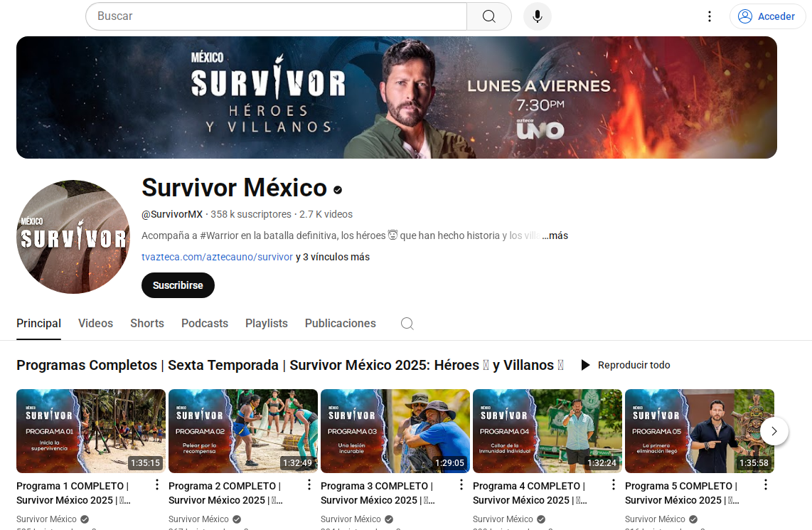812x530 pixels.
Task: Open the Shorts tab
Action: pos(147,323)
